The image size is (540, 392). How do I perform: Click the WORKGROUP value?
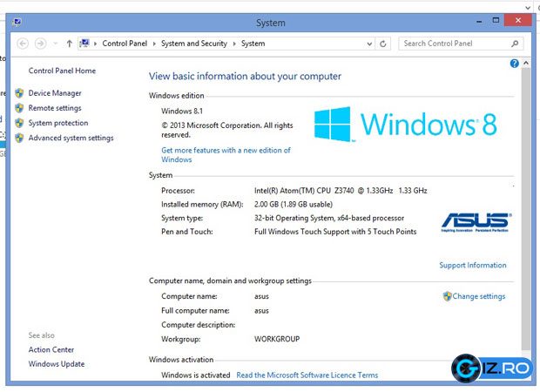coord(277,339)
